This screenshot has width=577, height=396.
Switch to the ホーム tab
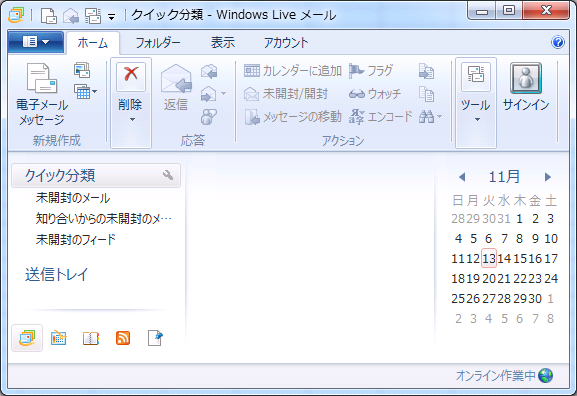[x=92, y=43]
